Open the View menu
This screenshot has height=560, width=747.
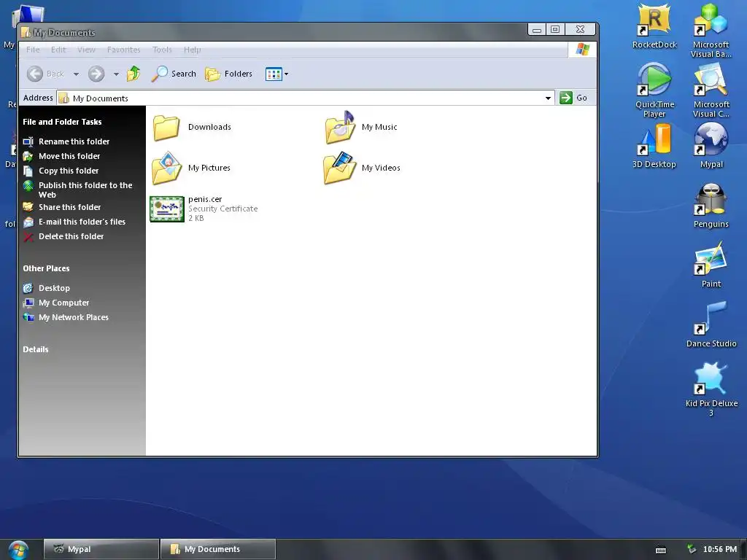86,50
